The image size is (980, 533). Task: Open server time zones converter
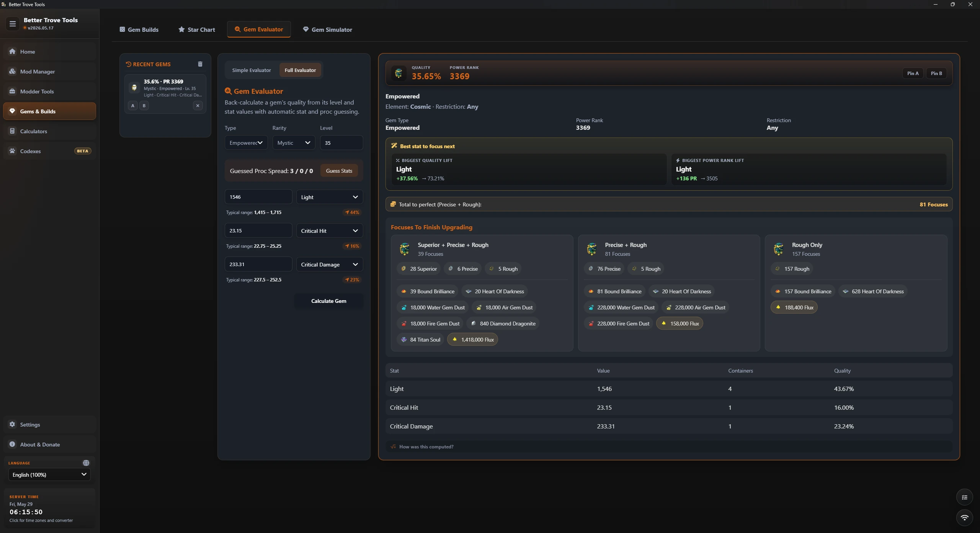[x=49, y=508]
